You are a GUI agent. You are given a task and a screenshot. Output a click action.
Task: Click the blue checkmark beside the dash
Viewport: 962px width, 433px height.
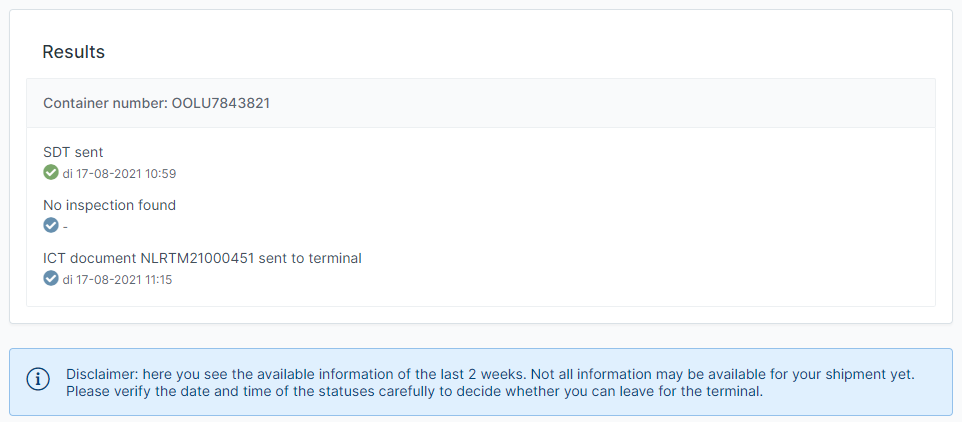(51, 226)
